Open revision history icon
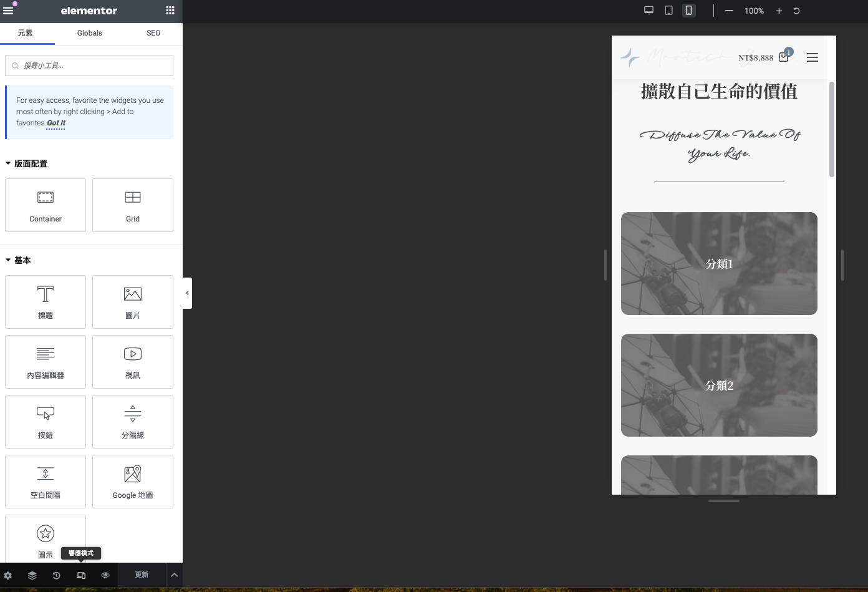This screenshot has width=868, height=592. tap(57, 575)
